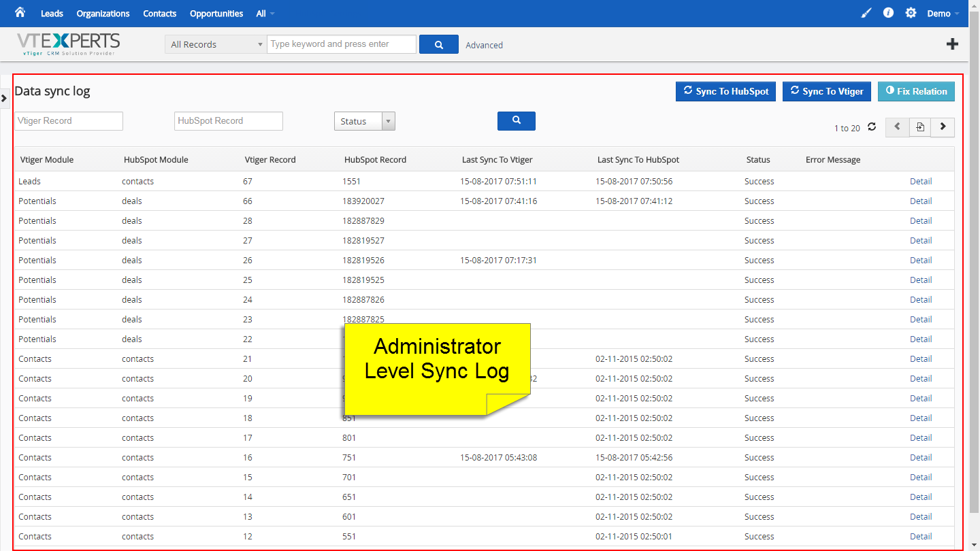Screen dimensions: 980x551
Task: Open the settings gear icon
Action: (911, 13)
